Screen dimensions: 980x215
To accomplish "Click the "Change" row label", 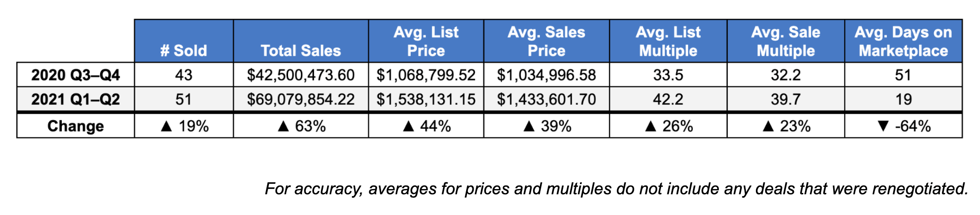I will (x=75, y=126).
